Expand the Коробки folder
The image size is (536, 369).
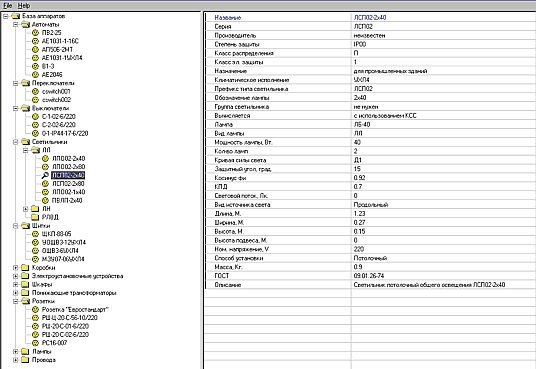coord(15,267)
